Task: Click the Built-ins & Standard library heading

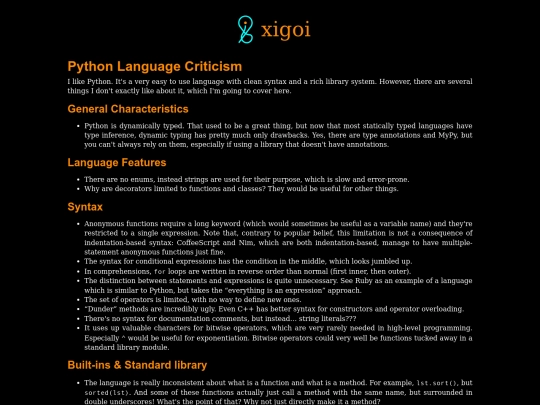Action: [137, 365]
